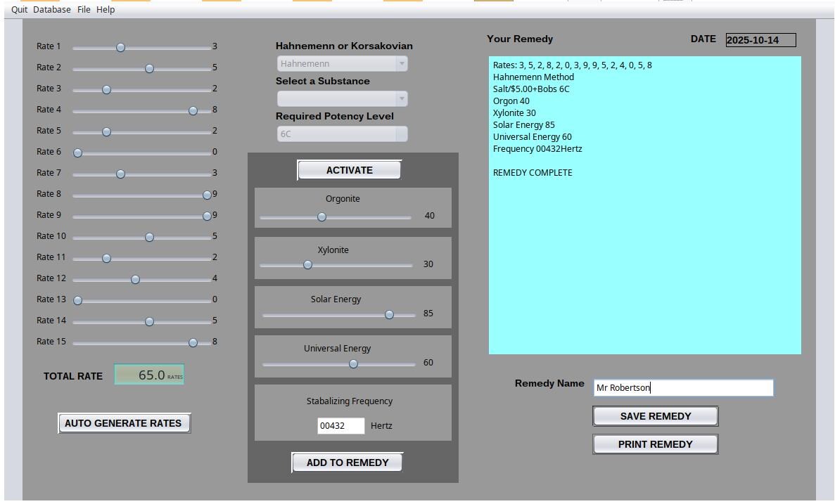
Task: Click the Rate 11 slider handle
Action: (x=106, y=259)
